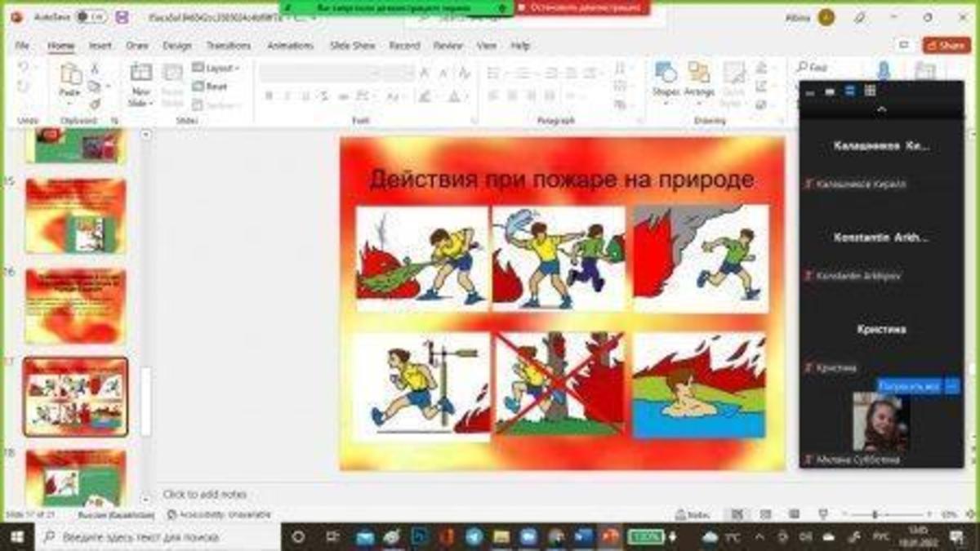Screen dimensions: 980x551
Task: Select slide 18 thumbnail in panel
Action: (75, 477)
